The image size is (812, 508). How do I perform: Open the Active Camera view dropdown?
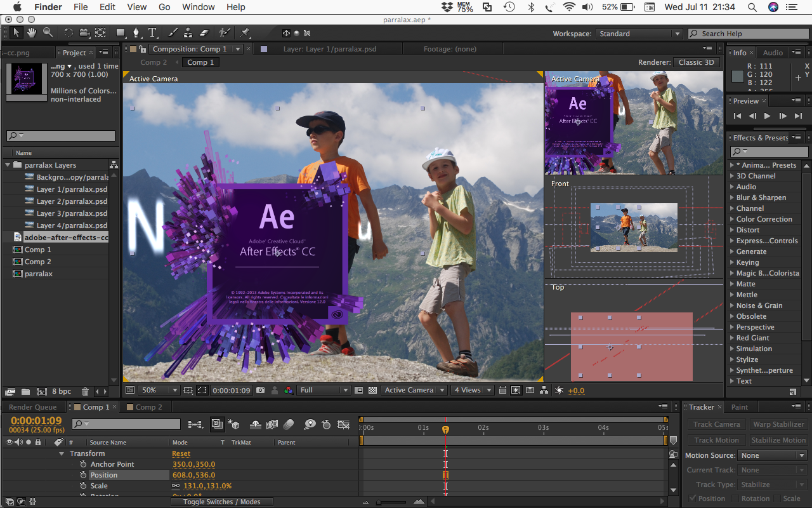coord(414,390)
